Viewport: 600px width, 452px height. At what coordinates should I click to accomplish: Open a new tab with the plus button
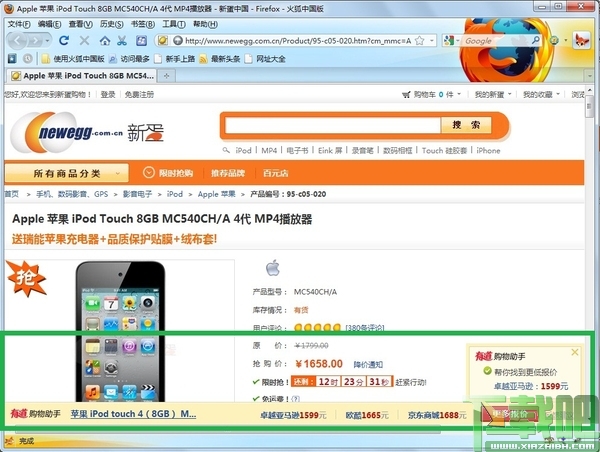tap(166, 76)
